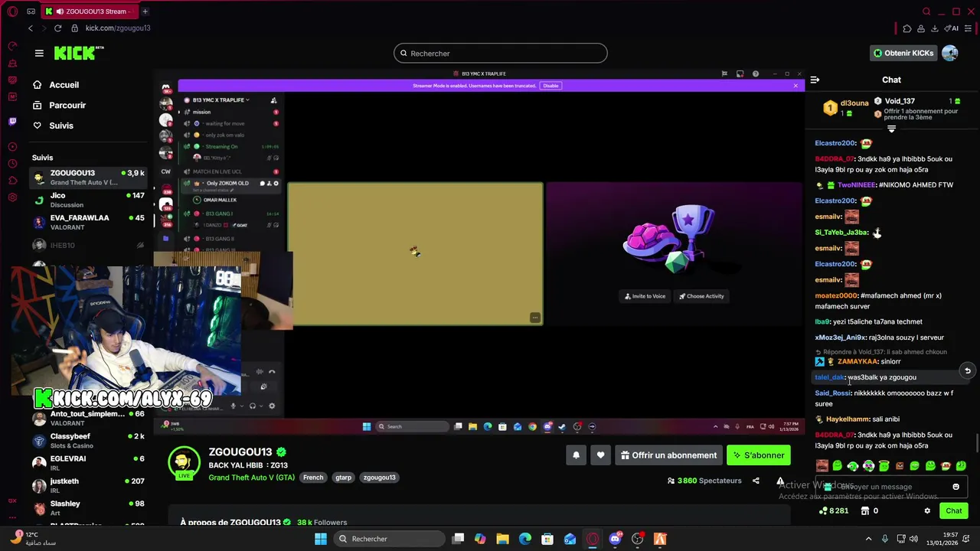The width and height of the screenshot is (980, 551).
Task: Open Discord taskbar icon
Action: pyautogui.click(x=615, y=539)
